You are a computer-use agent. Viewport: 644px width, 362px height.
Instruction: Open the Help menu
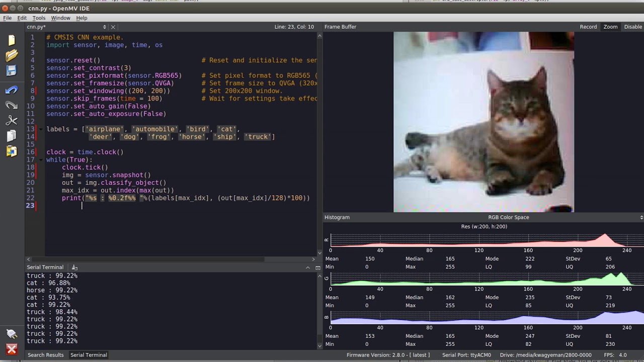(82, 18)
